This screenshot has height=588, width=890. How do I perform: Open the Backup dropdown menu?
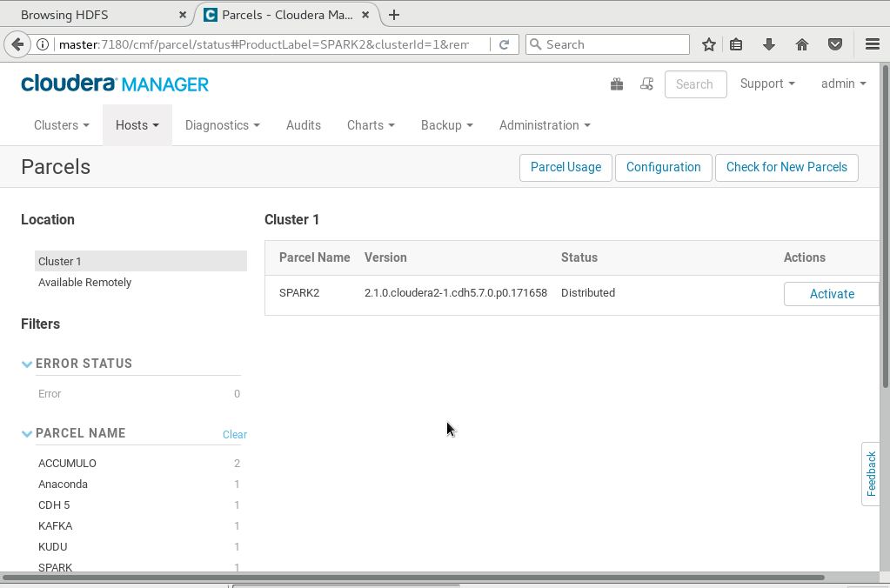447,125
